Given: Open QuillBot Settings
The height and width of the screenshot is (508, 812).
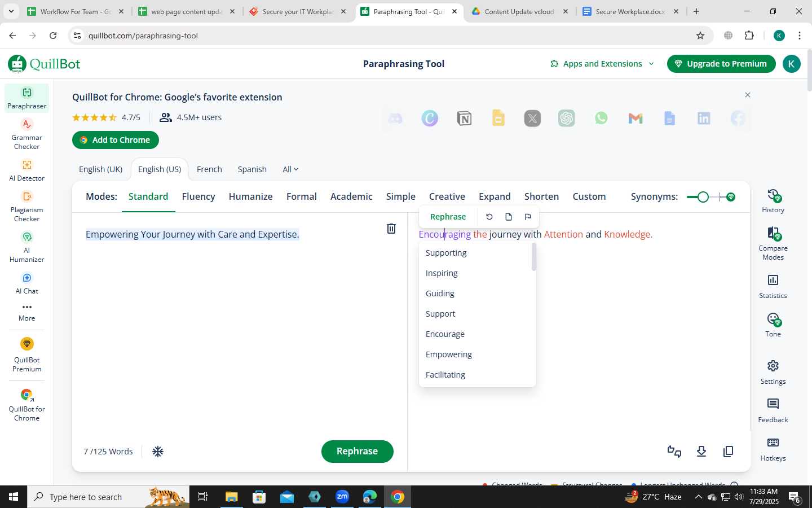Looking at the screenshot, I should pyautogui.click(x=773, y=373).
